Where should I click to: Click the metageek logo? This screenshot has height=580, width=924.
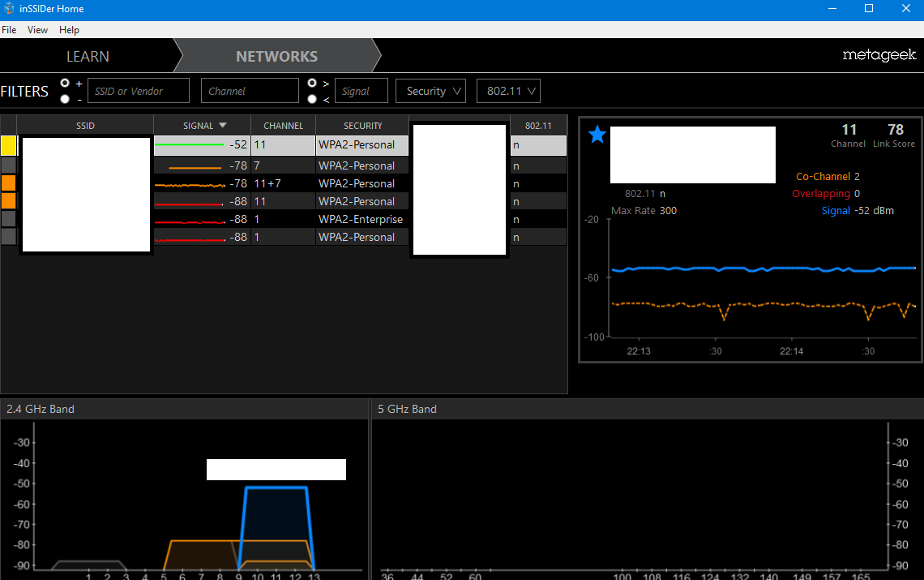pos(879,55)
